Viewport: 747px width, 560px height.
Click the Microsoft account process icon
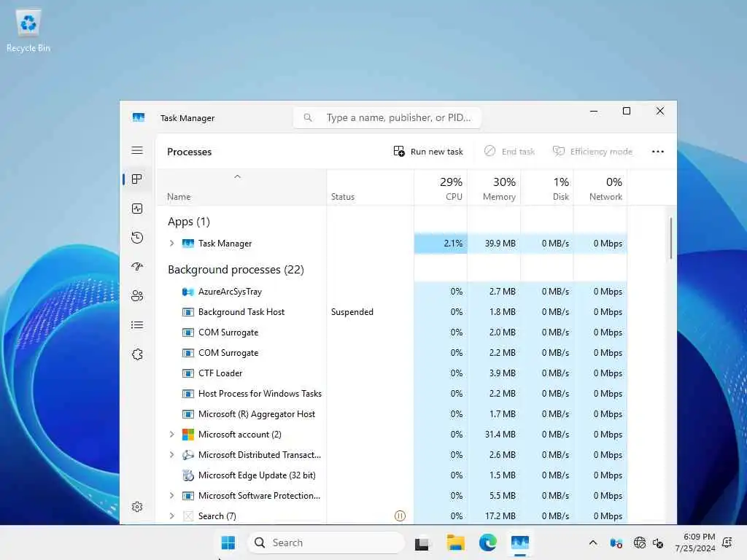point(188,435)
